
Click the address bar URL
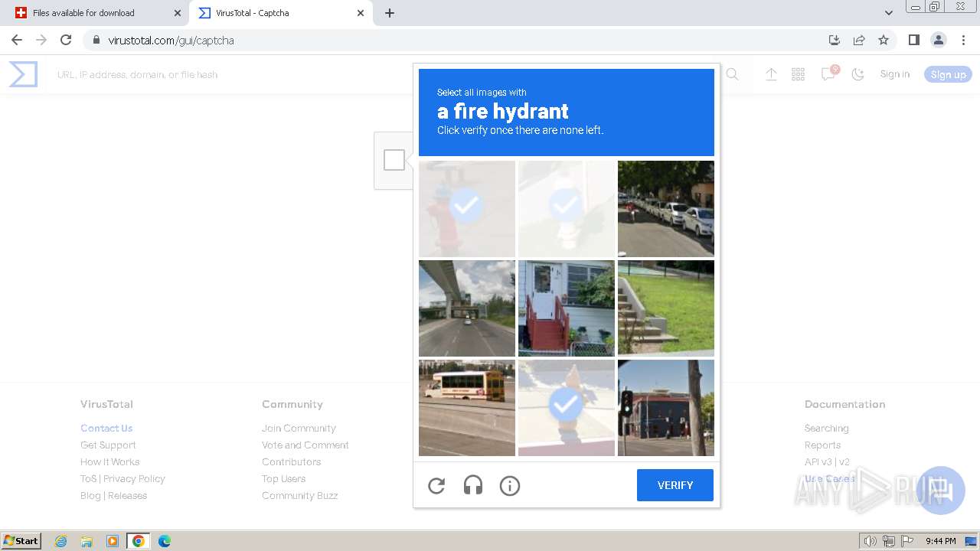[171, 40]
